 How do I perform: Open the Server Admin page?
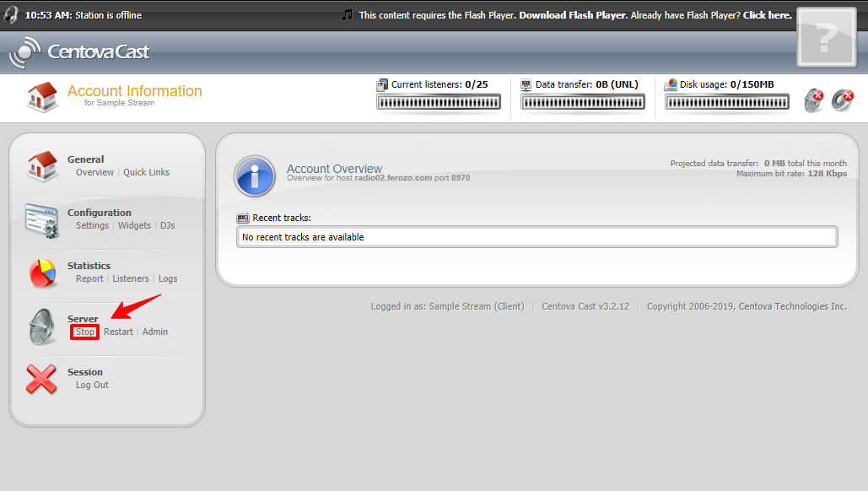155,332
